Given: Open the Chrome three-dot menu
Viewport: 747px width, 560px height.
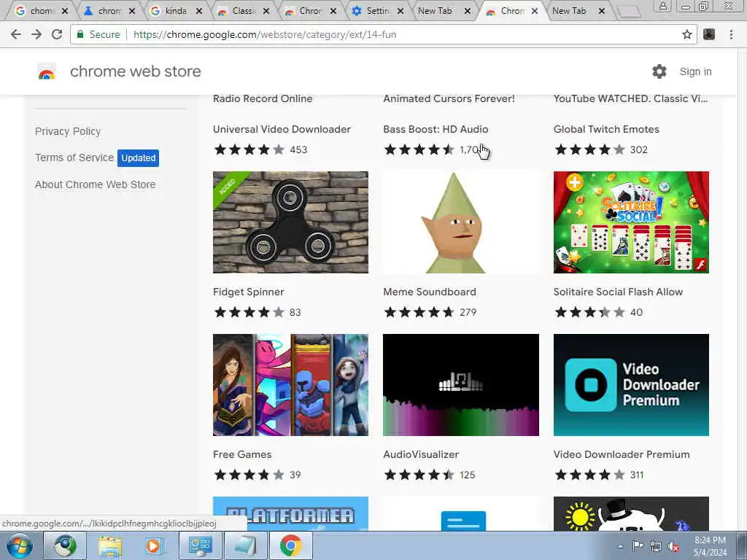Looking at the screenshot, I should pyautogui.click(x=731, y=34).
